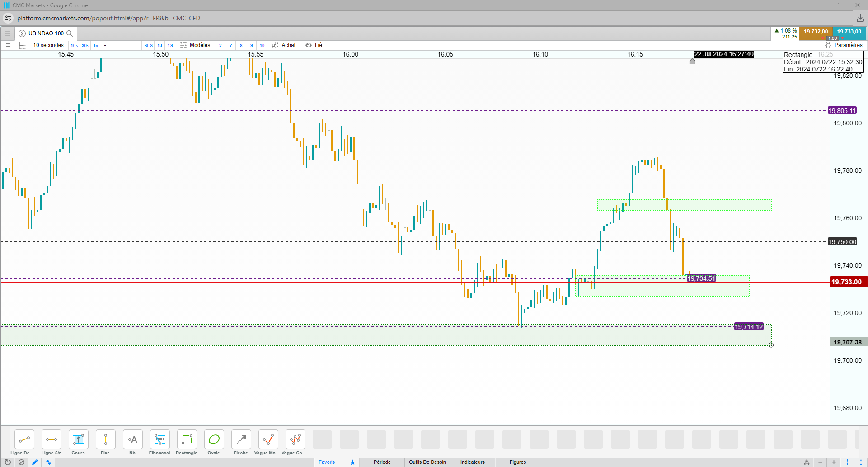868x467 pixels.
Task: Click the search magnifier beside US NDAQ 100
Action: pyautogui.click(x=70, y=33)
